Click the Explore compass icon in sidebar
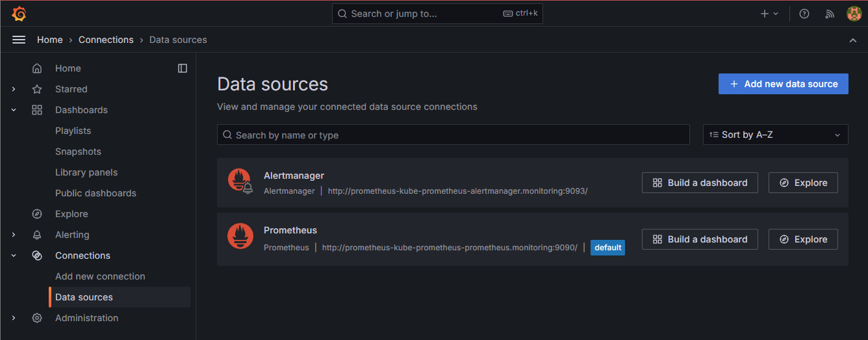The image size is (868, 340). click(37, 214)
